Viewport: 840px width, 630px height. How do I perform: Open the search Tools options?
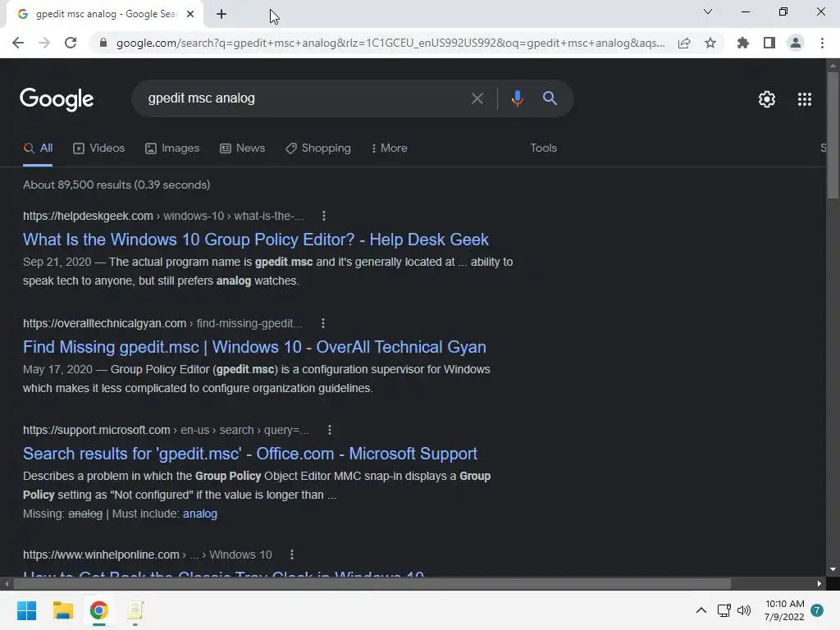[x=543, y=148]
